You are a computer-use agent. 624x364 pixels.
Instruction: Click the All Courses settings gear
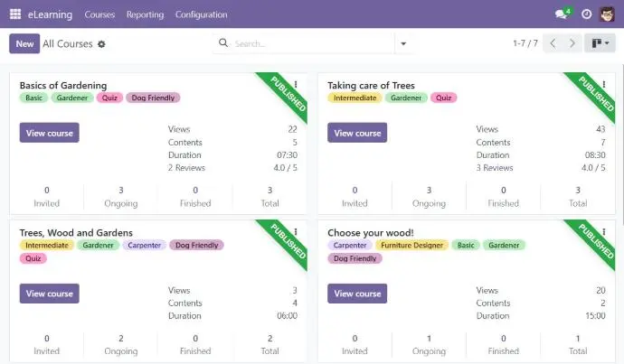coord(101,43)
